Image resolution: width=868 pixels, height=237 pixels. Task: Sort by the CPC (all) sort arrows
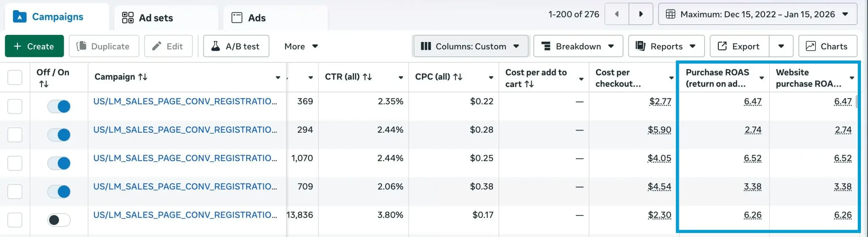tap(458, 77)
